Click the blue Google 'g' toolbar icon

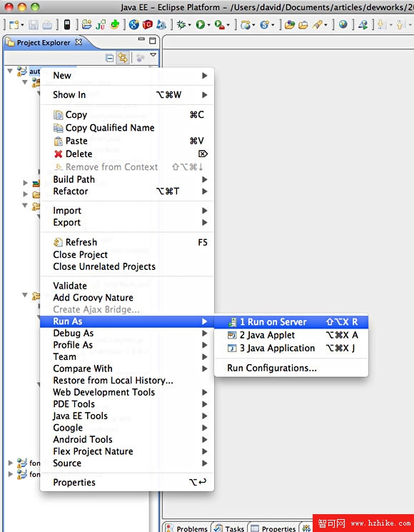[x=134, y=25]
